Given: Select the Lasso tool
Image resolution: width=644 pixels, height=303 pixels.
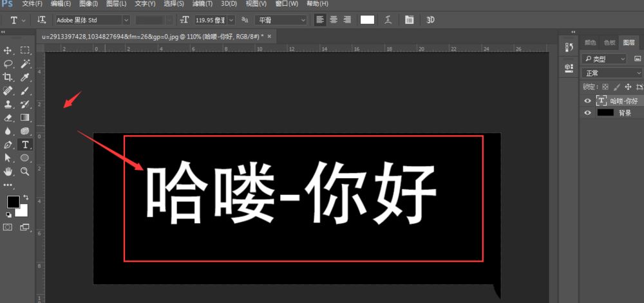Looking at the screenshot, I should [8, 64].
